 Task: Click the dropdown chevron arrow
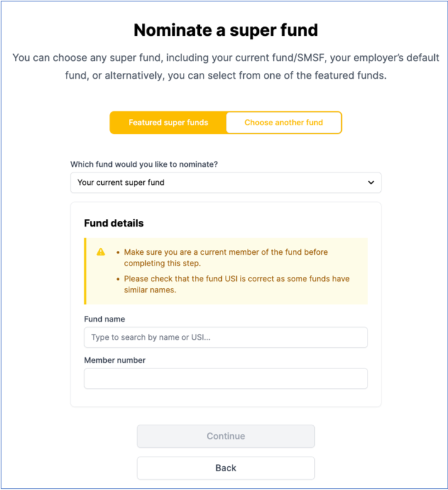point(371,183)
